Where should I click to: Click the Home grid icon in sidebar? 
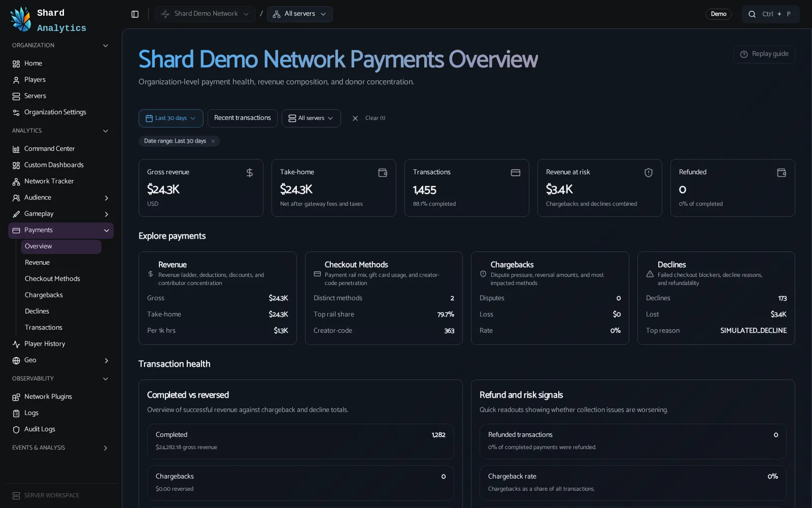(16, 64)
